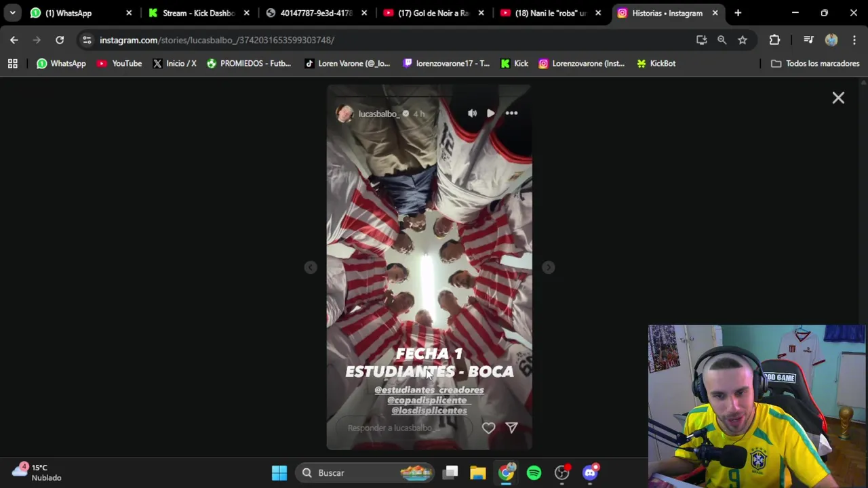Viewport: 868px width, 488px height.
Task: Play the paused Instagram story
Action: click(490, 114)
